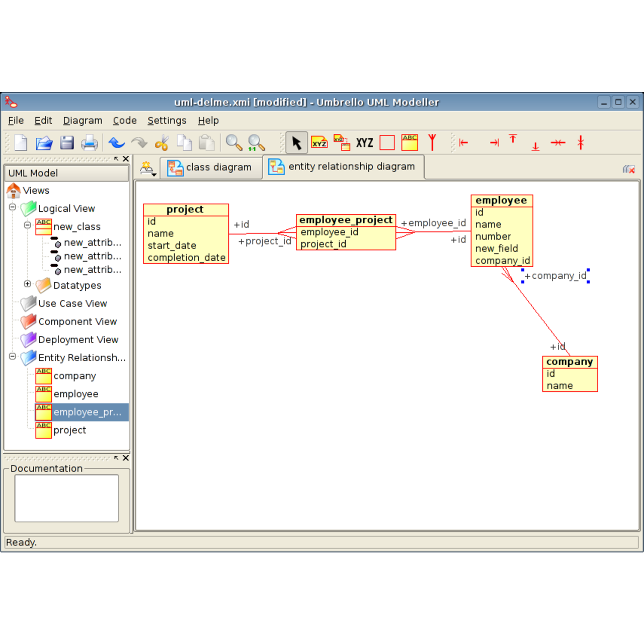Screen dimensions: 644x644
Task: Open the Settings menu
Action: pyautogui.click(x=167, y=120)
